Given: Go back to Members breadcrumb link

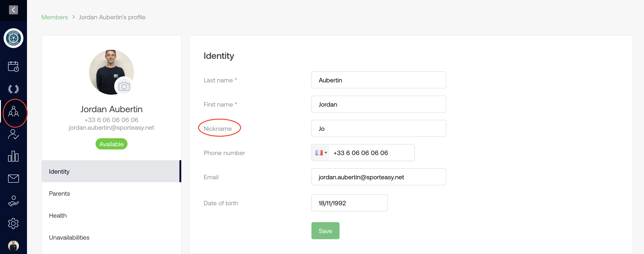Looking at the screenshot, I should (x=54, y=17).
